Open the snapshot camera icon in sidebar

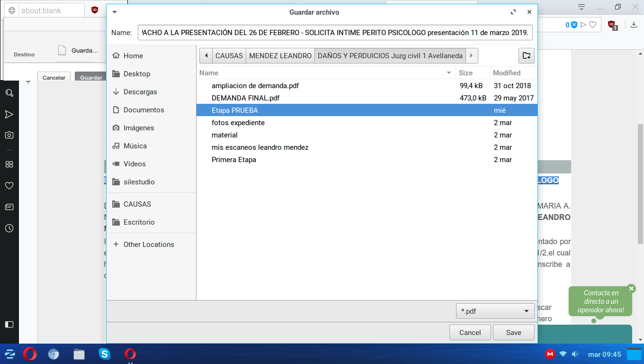9,135
